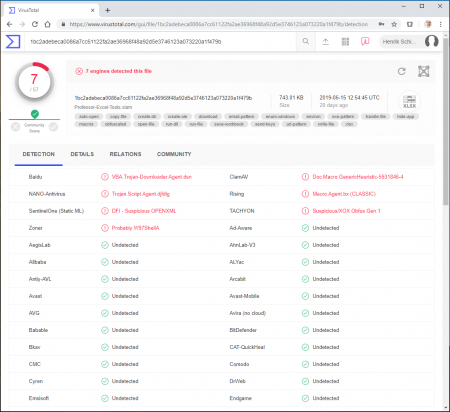Open browser menu three dots

click(441, 24)
